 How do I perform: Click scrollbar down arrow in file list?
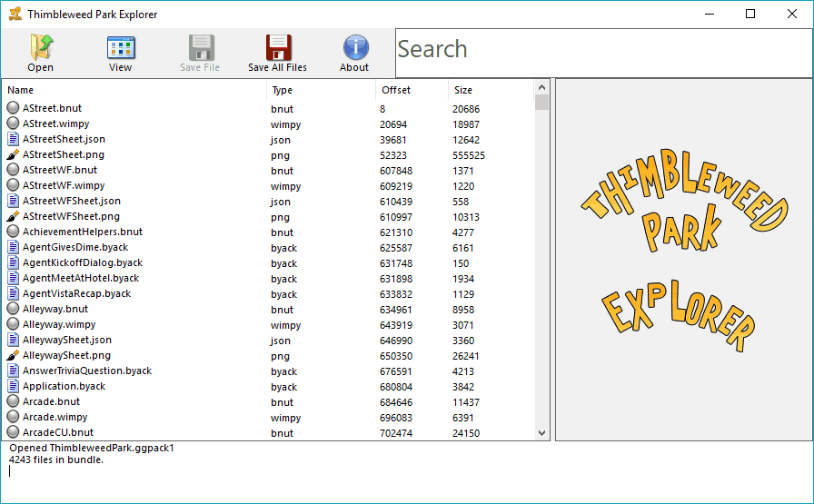pos(541,433)
